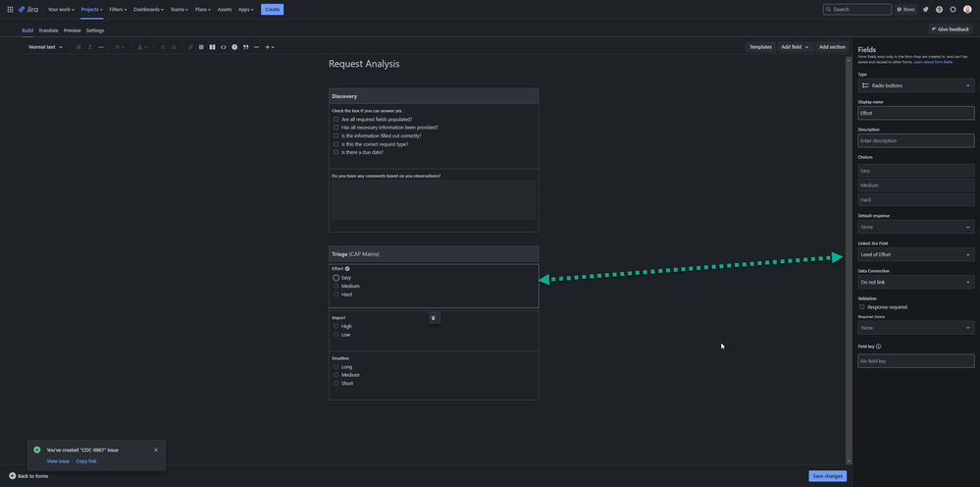Insert a quote block from toolbar
The image size is (980, 487).
coord(245,47)
